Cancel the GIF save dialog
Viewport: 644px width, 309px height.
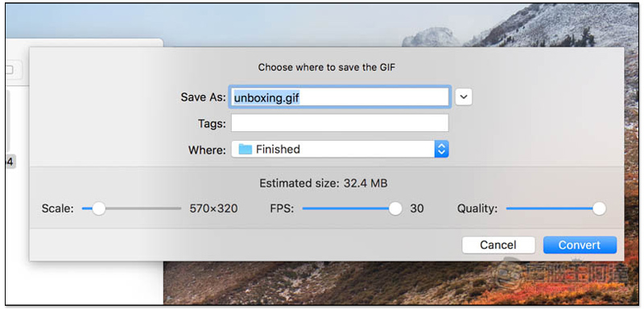(498, 245)
